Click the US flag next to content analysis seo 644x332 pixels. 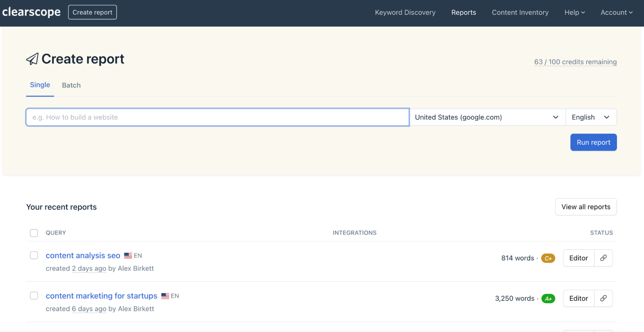(x=128, y=255)
